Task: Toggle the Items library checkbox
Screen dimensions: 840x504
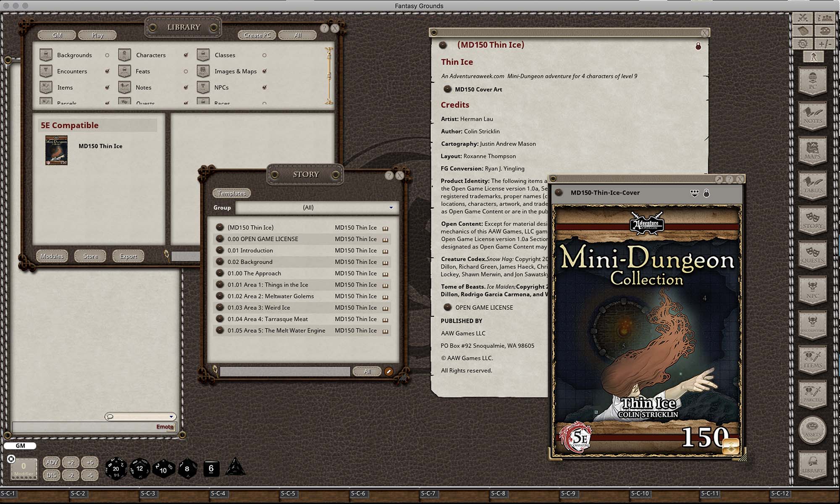Action: (107, 87)
